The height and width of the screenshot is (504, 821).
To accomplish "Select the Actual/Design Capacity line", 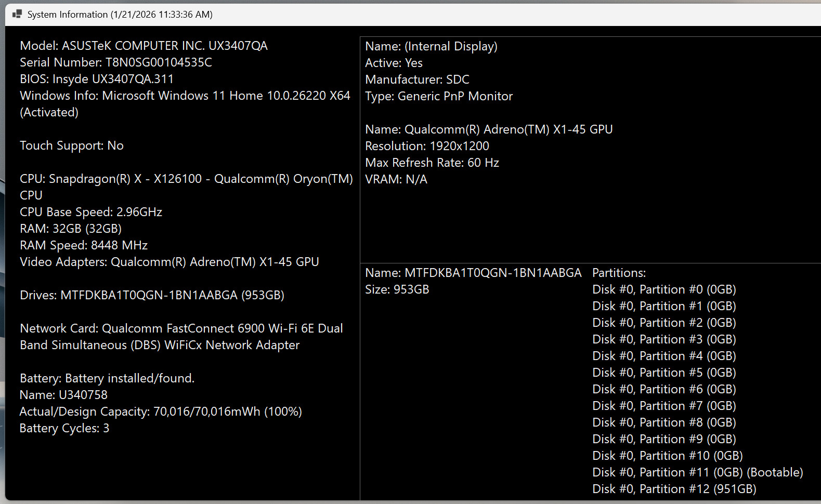I will 161,412.
